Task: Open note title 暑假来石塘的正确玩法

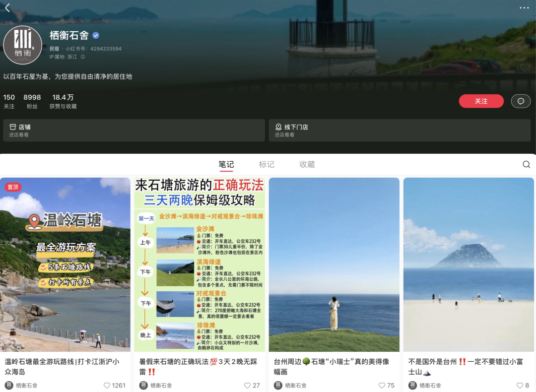Action: point(198,366)
